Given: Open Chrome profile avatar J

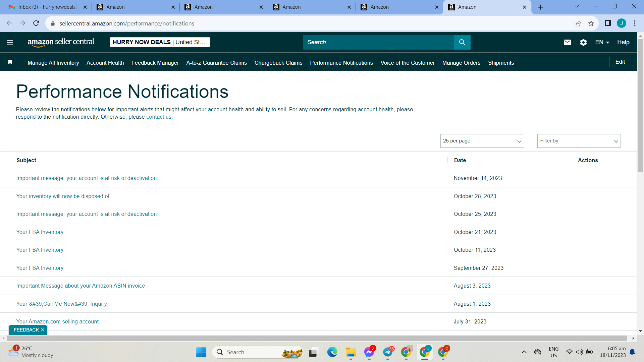Looking at the screenshot, I should pos(621,23).
